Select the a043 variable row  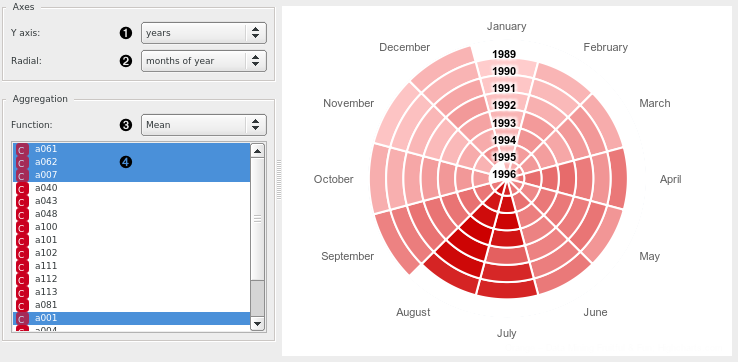[132, 201]
